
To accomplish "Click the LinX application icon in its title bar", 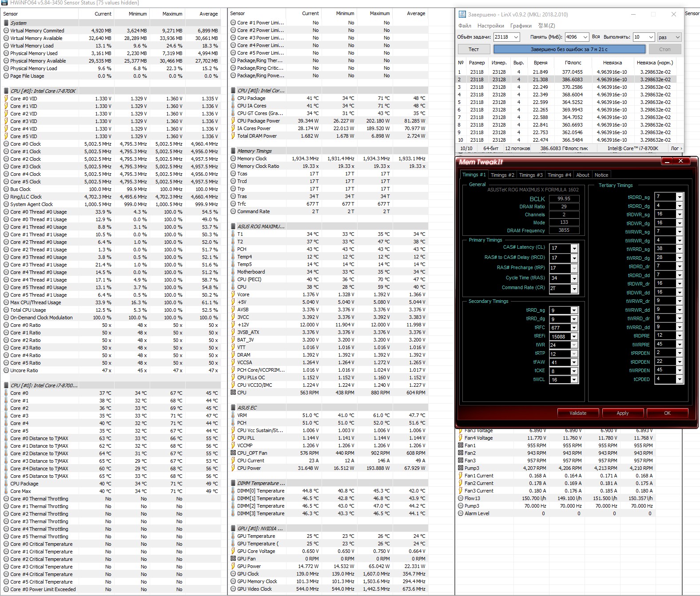I will (462, 14).
